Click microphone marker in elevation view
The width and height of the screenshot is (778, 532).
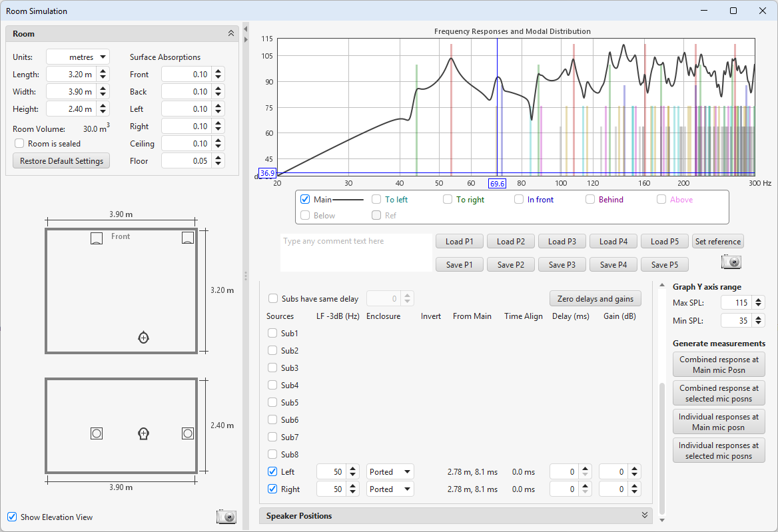click(x=143, y=434)
